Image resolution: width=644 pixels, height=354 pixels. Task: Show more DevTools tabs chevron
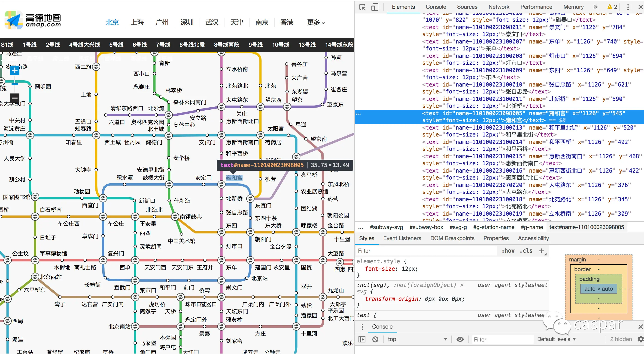coord(595,7)
